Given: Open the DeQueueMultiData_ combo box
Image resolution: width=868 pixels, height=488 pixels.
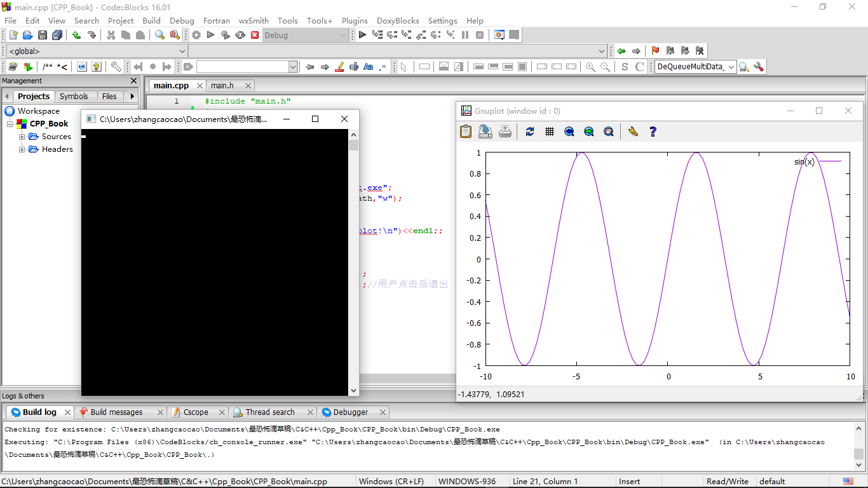Looking at the screenshot, I should click(696, 67).
